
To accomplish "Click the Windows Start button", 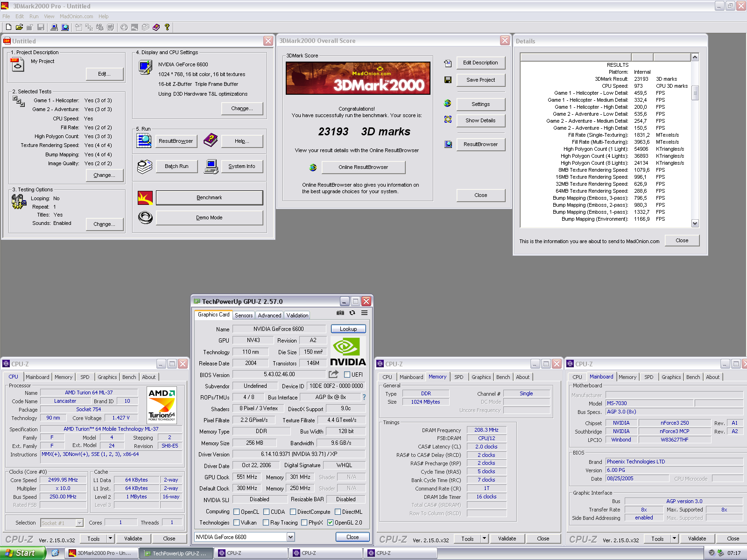I will (22, 553).
